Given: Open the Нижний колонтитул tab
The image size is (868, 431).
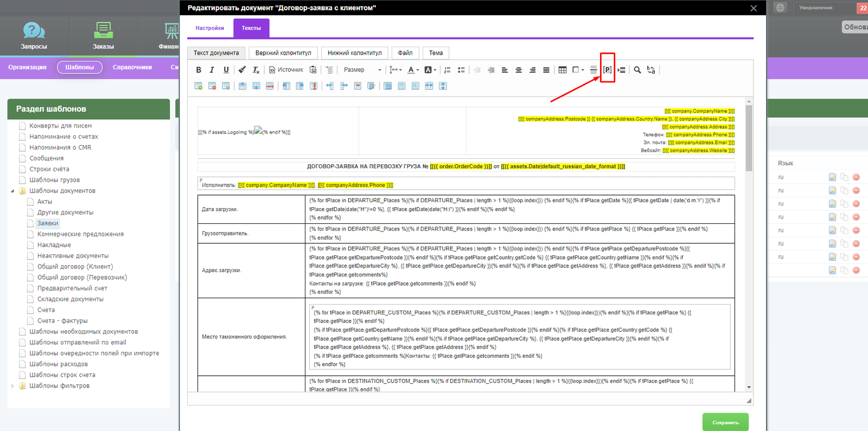Looking at the screenshot, I should [355, 53].
